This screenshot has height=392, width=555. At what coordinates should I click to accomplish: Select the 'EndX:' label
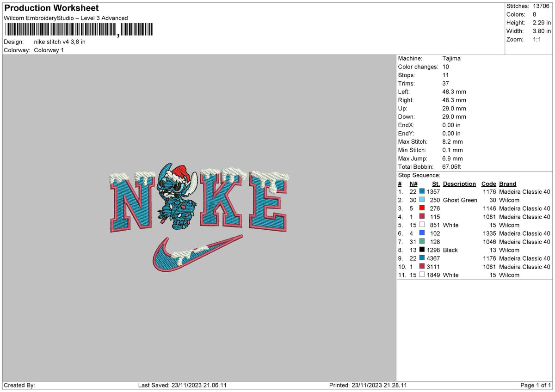coord(406,125)
